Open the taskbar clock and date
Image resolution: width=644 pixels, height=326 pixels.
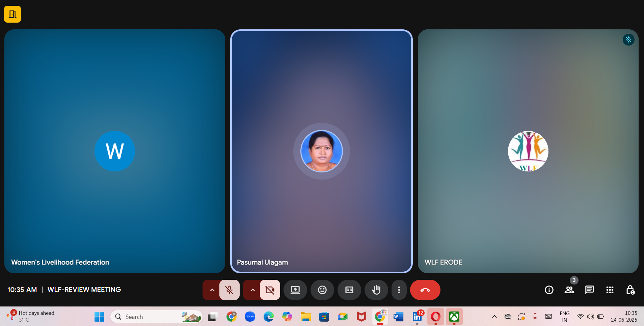point(624,317)
